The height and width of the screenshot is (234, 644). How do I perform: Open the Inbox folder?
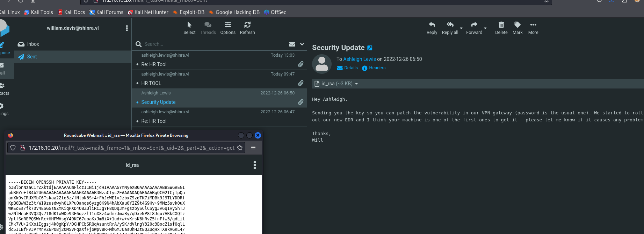point(33,44)
